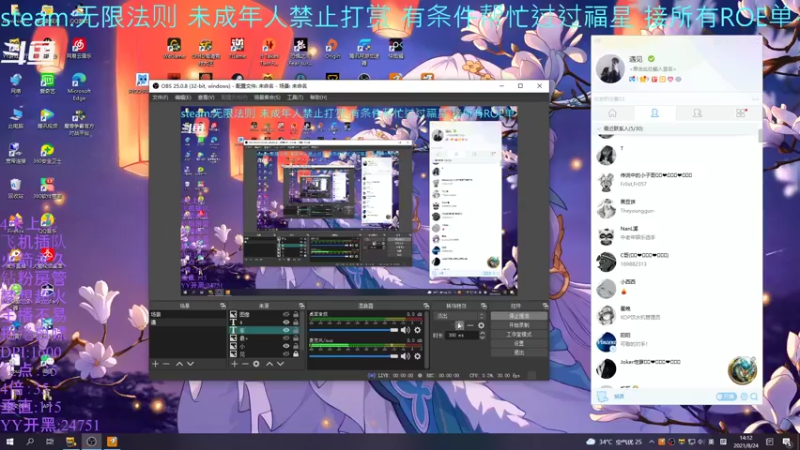Enable 工作室模式 studio mode
The image size is (800, 450).
click(519, 335)
